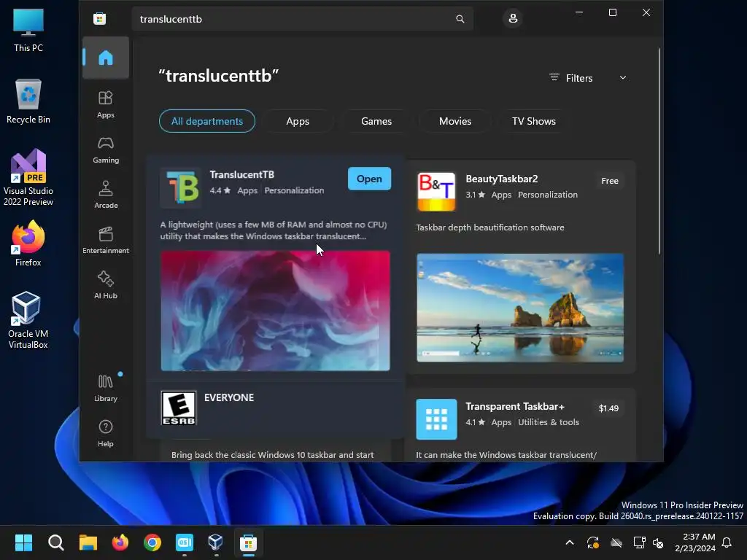Select the This PC desktop icon
Screen dimensions: 747x560
coord(28,31)
